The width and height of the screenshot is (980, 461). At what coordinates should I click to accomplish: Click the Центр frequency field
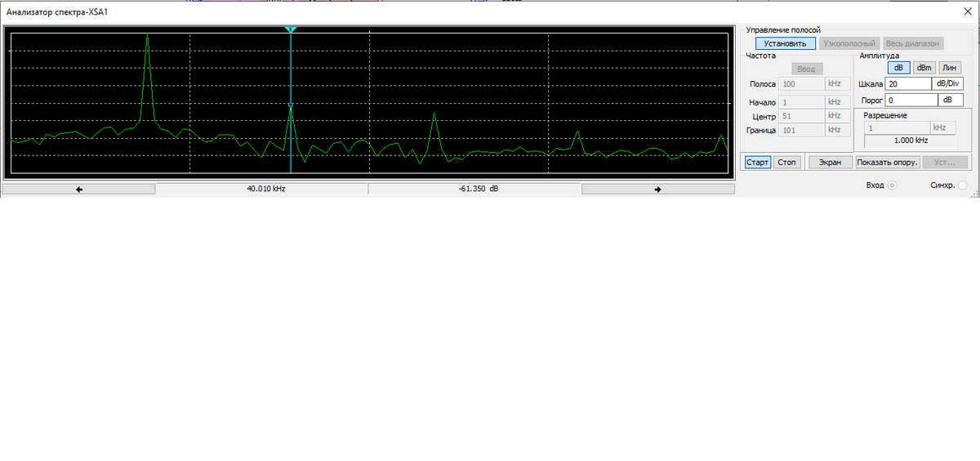coord(802,116)
